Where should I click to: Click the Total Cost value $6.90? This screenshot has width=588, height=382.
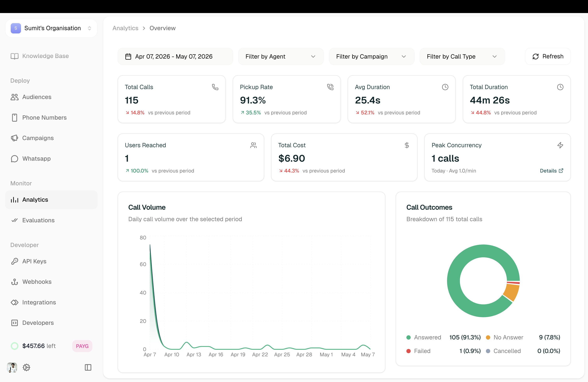(292, 158)
